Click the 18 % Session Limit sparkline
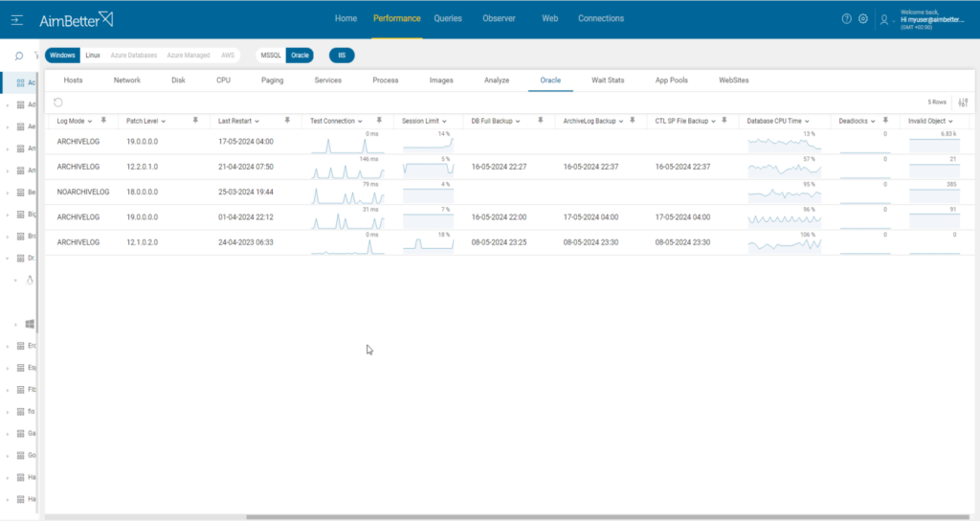Viewport: 980px width, 521px height. pyautogui.click(x=428, y=244)
